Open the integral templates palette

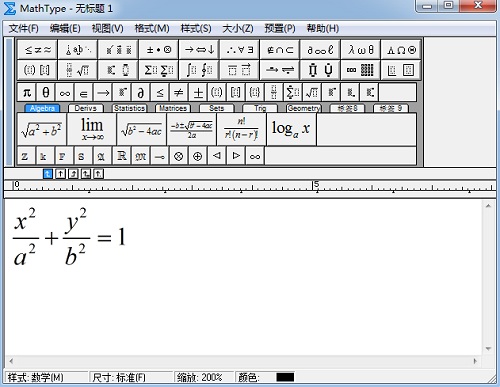pyautogui.click(x=199, y=70)
